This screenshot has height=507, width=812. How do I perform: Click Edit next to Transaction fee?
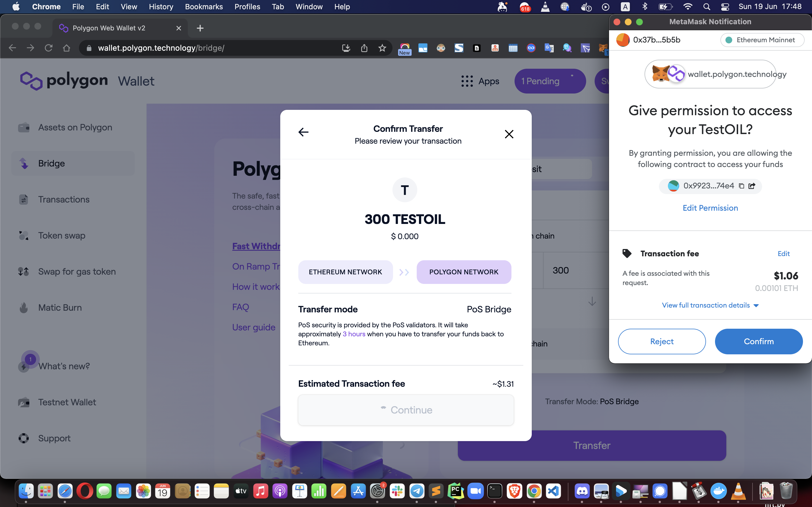(x=784, y=253)
